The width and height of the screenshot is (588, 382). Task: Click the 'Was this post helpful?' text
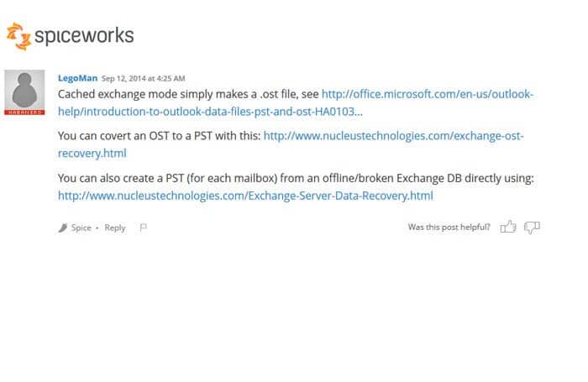[x=449, y=228]
